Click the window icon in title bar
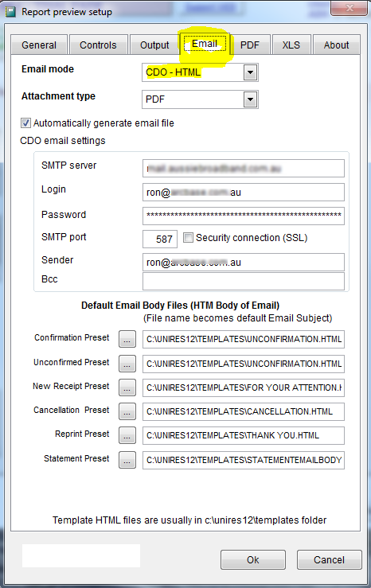 click(10, 12)
